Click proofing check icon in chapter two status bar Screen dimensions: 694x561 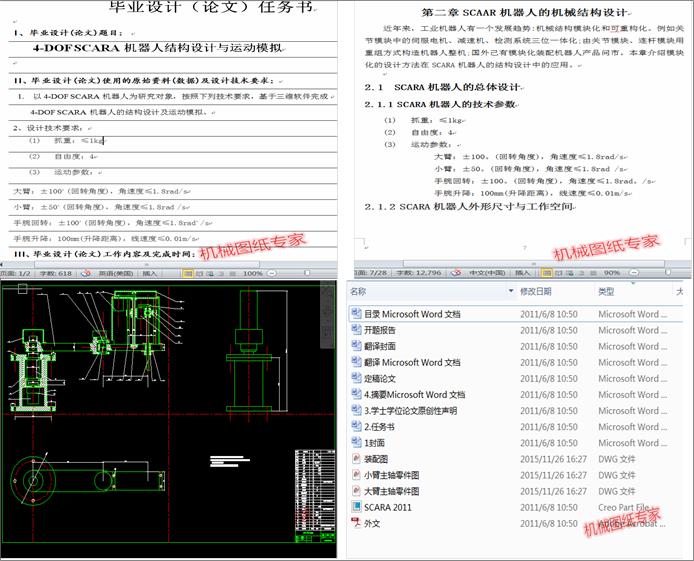(455, 273)
